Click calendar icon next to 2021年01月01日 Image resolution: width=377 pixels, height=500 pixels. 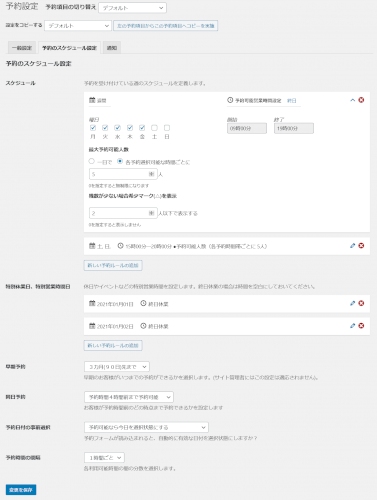tap(92, 303)
